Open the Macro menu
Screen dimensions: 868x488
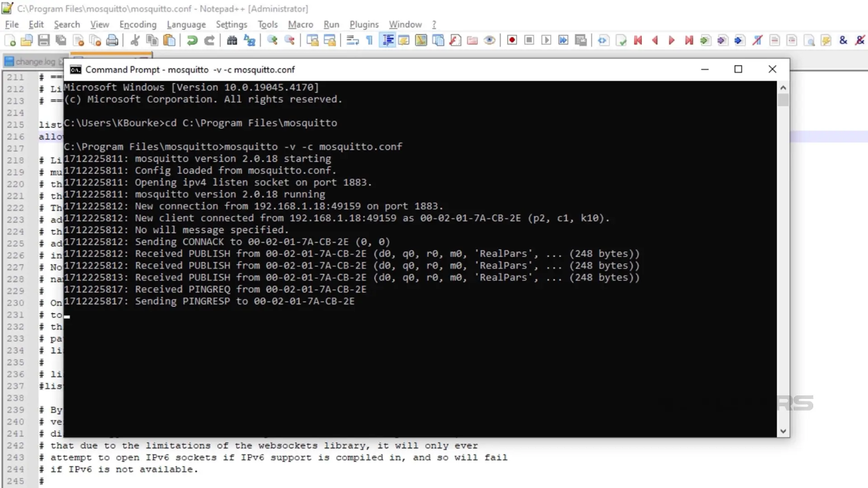coord(301,24)
